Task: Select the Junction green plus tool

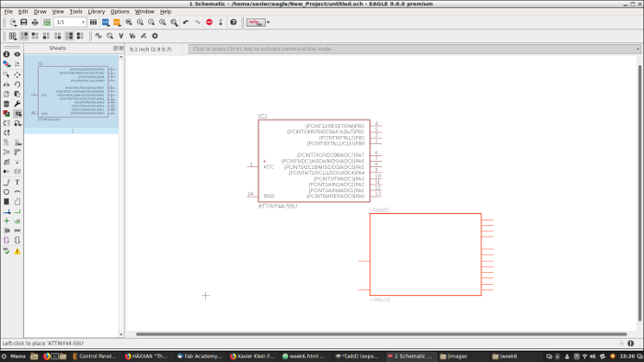Action: (x=6, y=221)
